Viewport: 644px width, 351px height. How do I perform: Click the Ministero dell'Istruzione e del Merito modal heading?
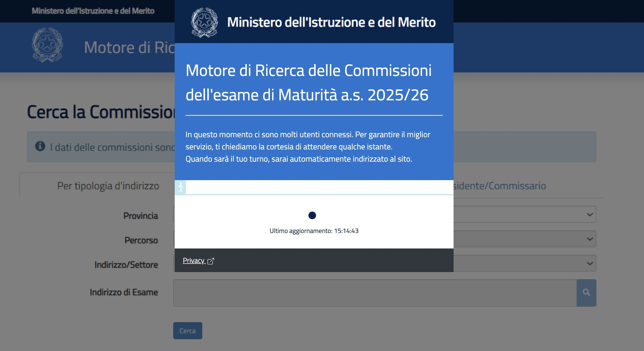coord(331,22)
